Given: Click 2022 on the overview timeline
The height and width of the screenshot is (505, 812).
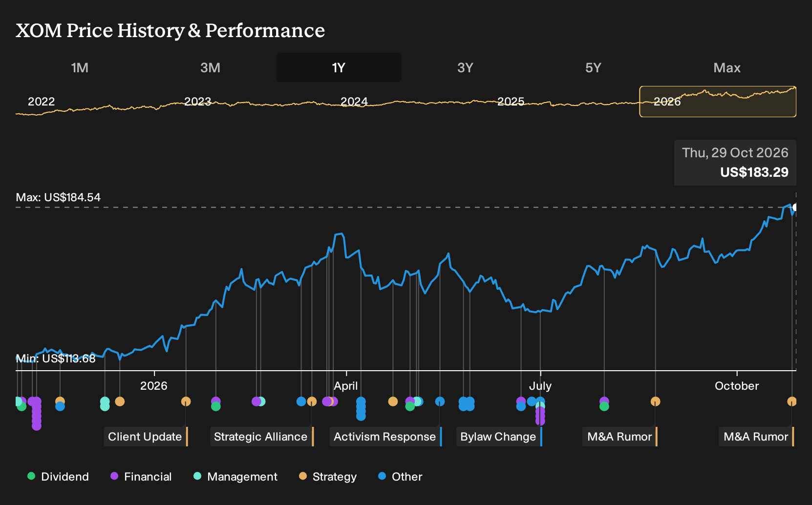Looking at the screenshot, I should click(41, 102).
